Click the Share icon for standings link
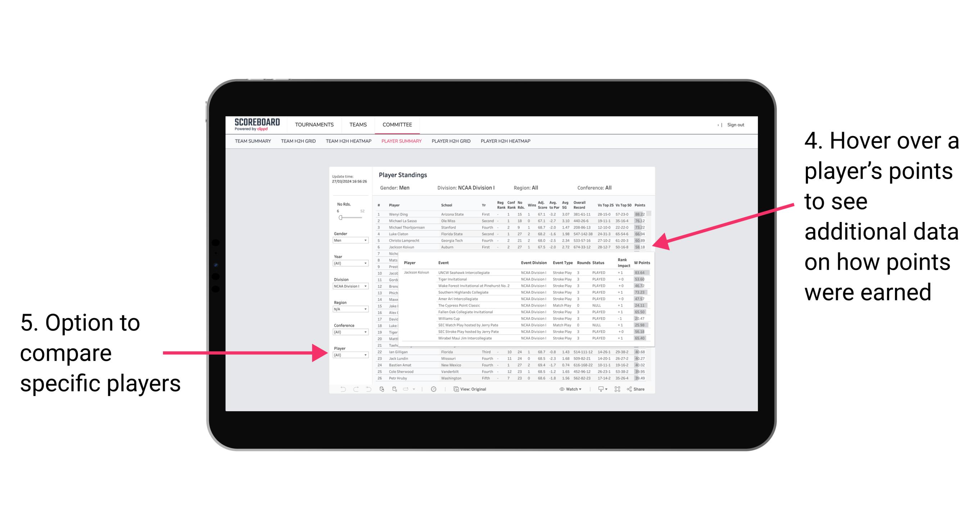 click(x=633, y=389)
